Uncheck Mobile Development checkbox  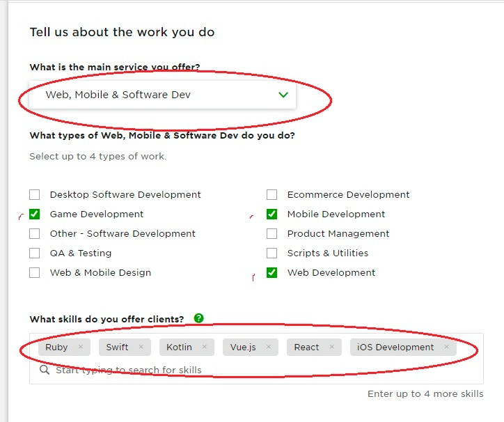(x=272, y=214)
